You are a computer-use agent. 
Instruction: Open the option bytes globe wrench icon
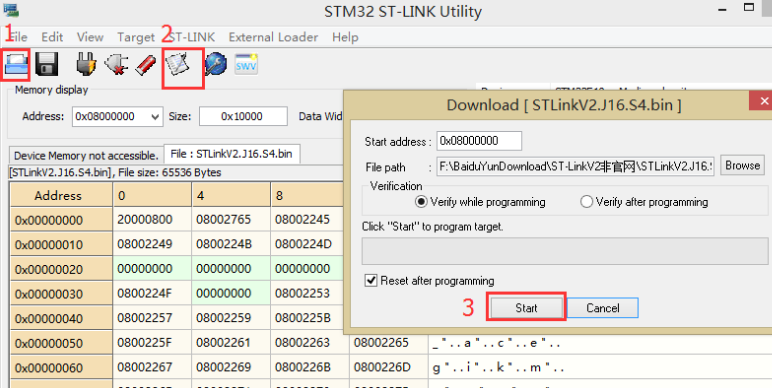pyautogui.click(x=215, y=64)
